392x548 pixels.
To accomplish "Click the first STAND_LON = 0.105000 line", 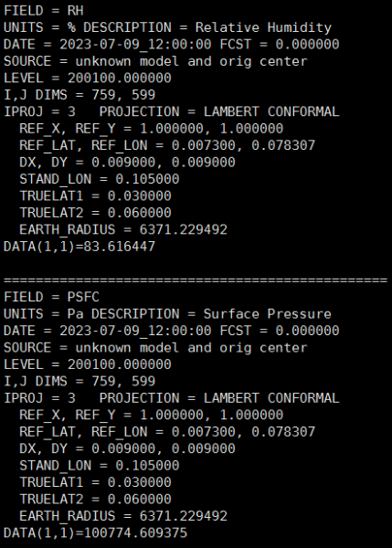I will (x=100, y=179).
